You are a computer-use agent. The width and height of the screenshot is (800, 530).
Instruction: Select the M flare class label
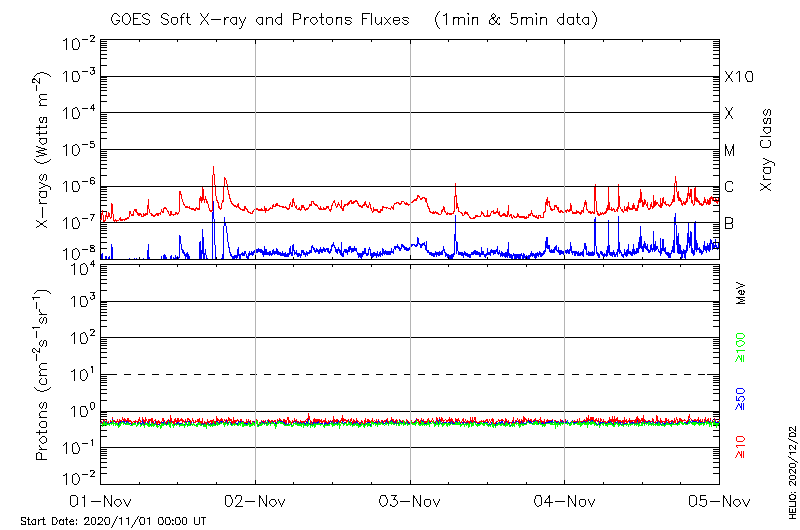pyautogui.click(x=729, y=151)
